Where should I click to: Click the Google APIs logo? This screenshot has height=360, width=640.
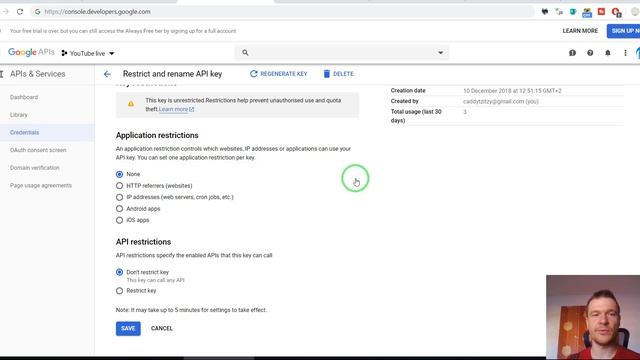[31, 53]
